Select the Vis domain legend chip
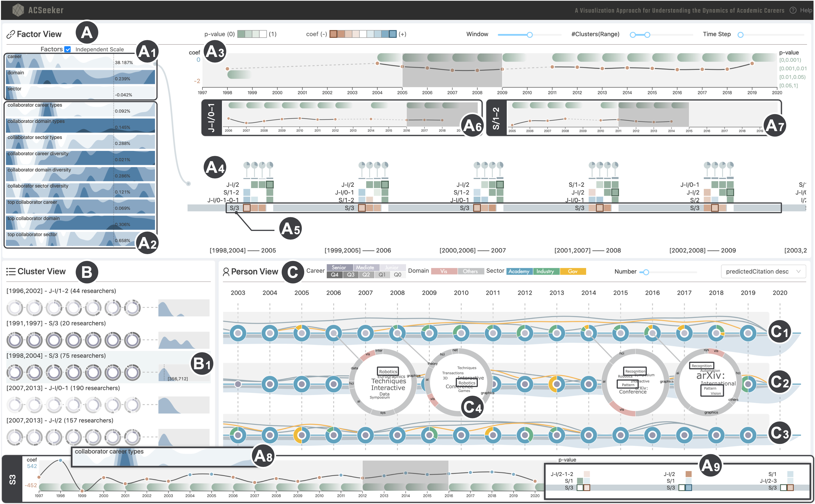Viewport: 815px width, 504px height. click(444, 271)
